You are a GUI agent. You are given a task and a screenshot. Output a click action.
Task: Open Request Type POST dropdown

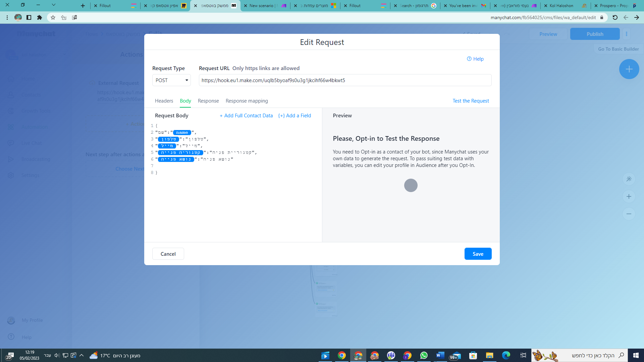click(171, 80)
